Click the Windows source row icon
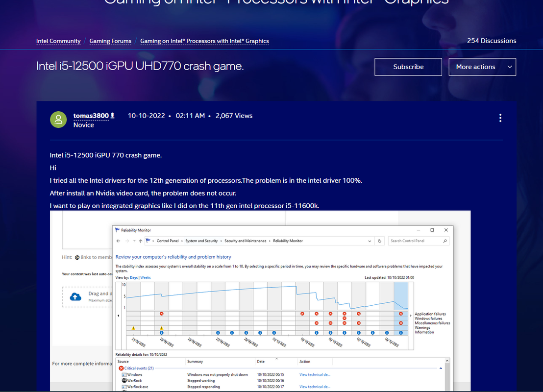543x392 pixels. tap(124, 375)
